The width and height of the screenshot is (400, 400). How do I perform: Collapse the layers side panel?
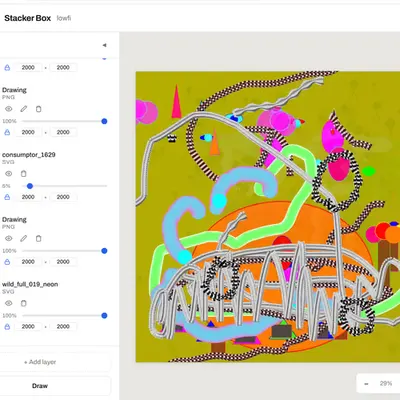(x=104, y=45)
